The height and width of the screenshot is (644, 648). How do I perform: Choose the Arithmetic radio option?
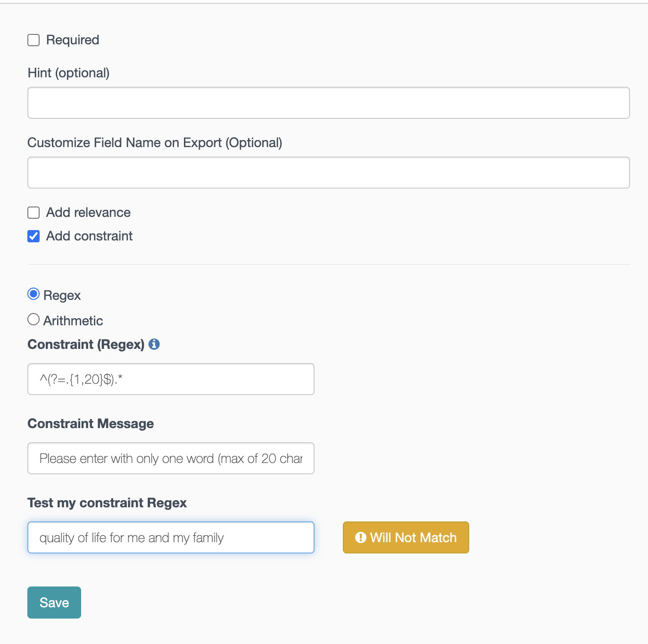coord(33,320)
